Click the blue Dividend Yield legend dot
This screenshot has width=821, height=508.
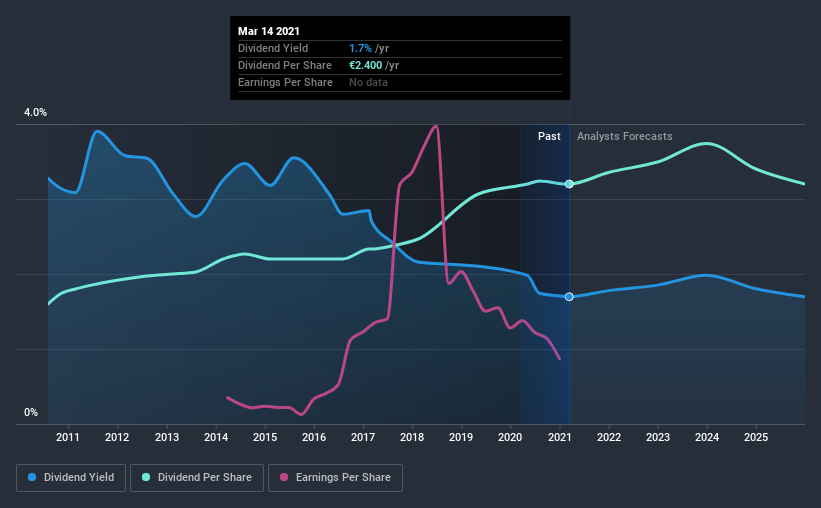(32, 477)
